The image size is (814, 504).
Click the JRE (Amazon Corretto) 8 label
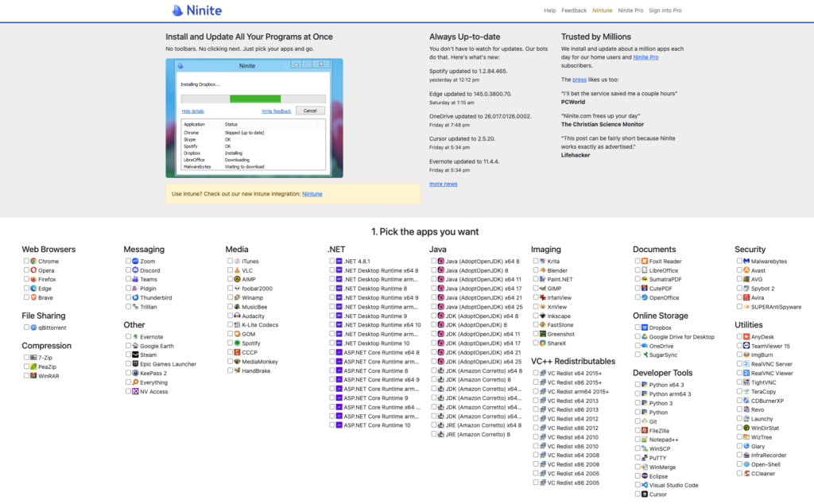(x=478, y=435)
